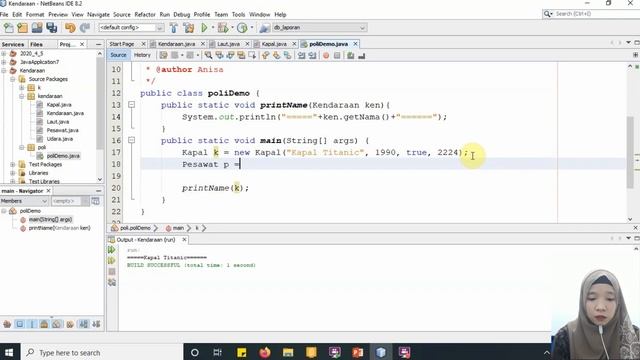
Task: Click the Last Edit icon in editor toolbar
Action: pos(164,55)
